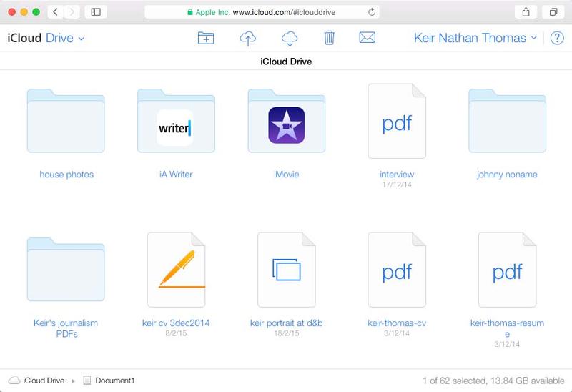The width and height of the screenshot is (572, 392).
Task: Select the keir-thomas-cv pdf icon
Action: (397, 270)
